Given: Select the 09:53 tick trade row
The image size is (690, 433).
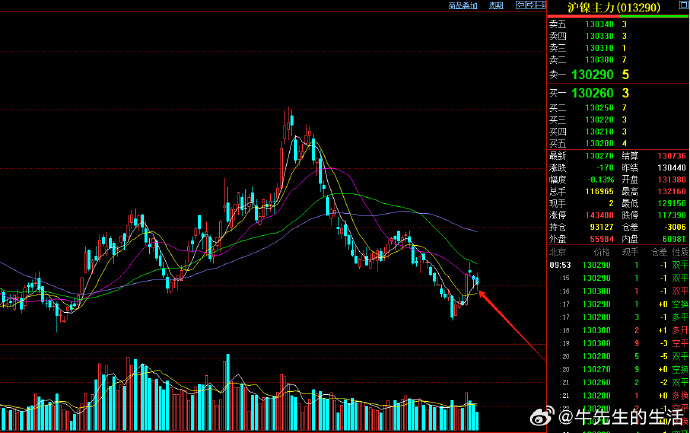Looking at the screenshot, I should coord(617,265).
